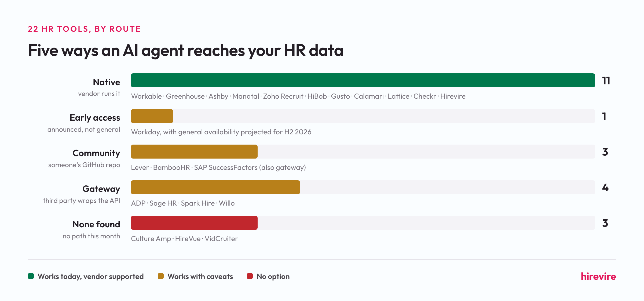
Task: Click 'Greenhouse' in the Native list
Action: click(x=185, y=96)
